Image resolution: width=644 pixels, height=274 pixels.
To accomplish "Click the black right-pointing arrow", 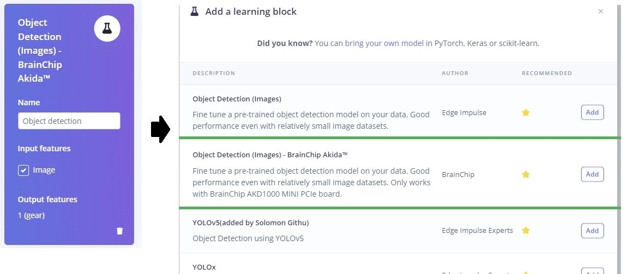I will [x=160, y=129].
